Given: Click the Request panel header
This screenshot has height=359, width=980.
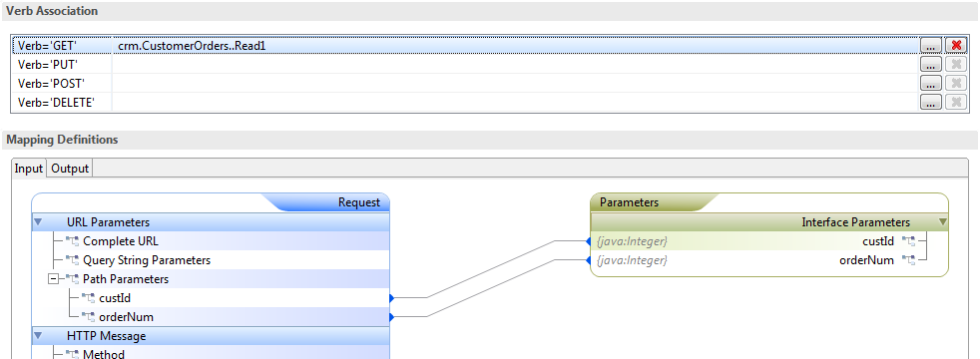Looking at the screenshot, I should (x=211, y=202).
